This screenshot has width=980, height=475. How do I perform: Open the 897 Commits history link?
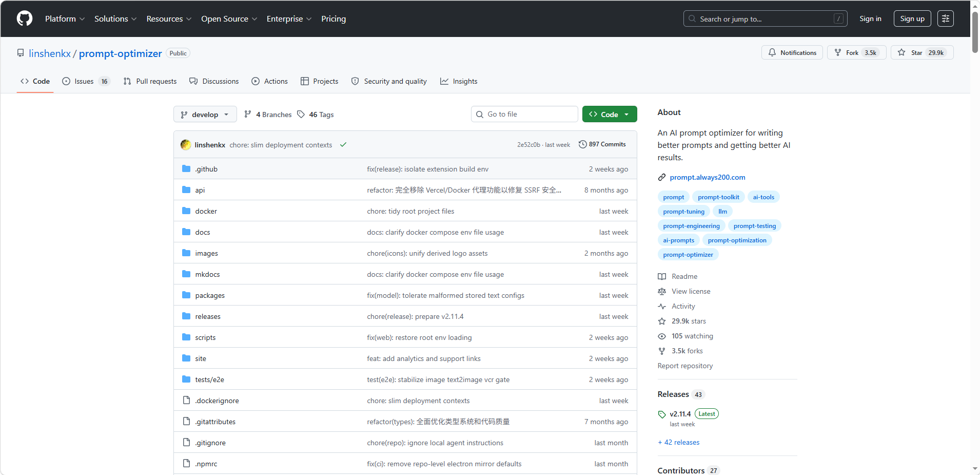pos(602,144)
